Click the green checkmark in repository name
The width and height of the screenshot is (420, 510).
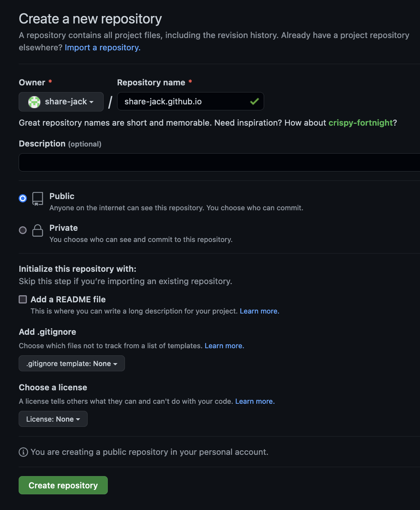pos(254,101)
